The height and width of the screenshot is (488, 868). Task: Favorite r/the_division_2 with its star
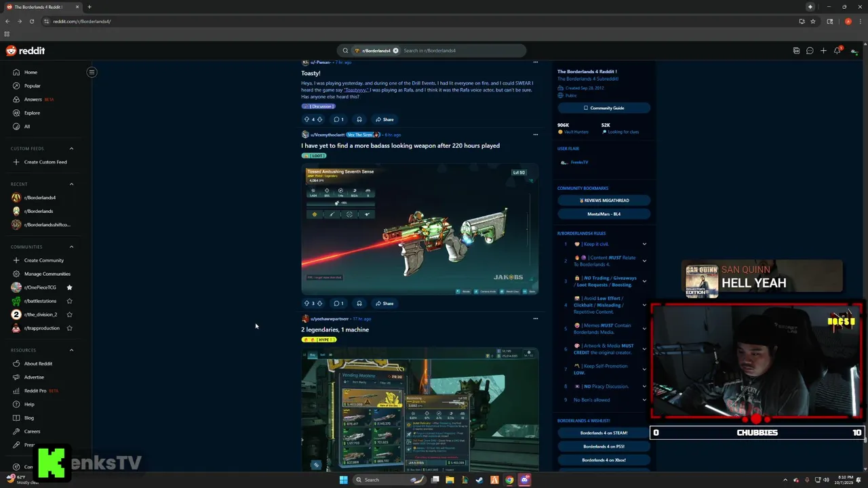point(69,314)
